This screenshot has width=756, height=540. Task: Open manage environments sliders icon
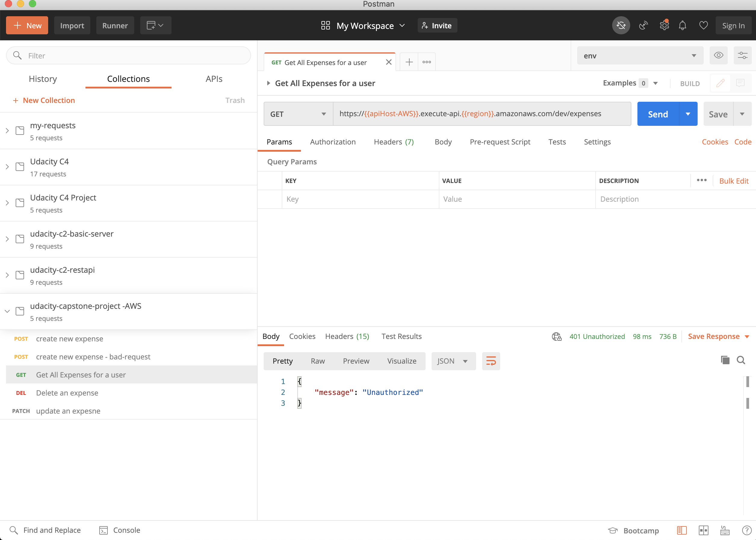(x=742, y=55)
